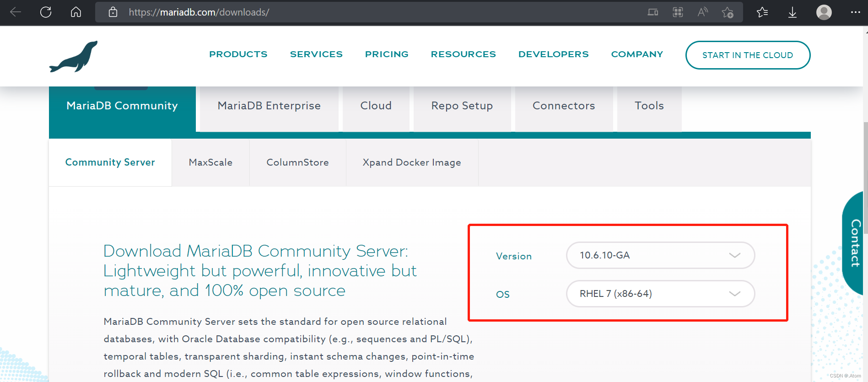Open the PRICING navigation item
Image resolution: width=868 pixels, height=382 pixels.
[387, 54]
